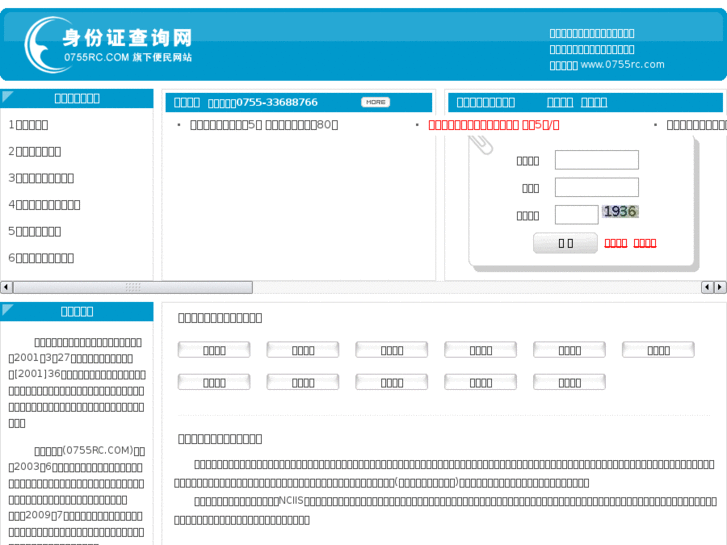Focus the verification field beside 1936 captcha

(x=576, y=215)
